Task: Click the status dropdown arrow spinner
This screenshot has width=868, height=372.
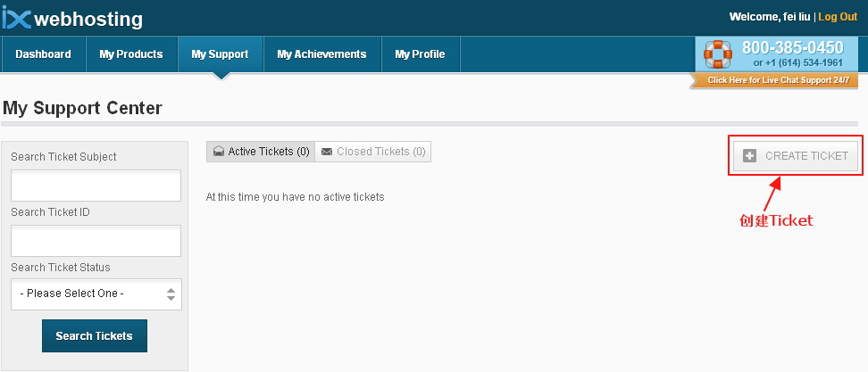Action: (x=171, y=293)
